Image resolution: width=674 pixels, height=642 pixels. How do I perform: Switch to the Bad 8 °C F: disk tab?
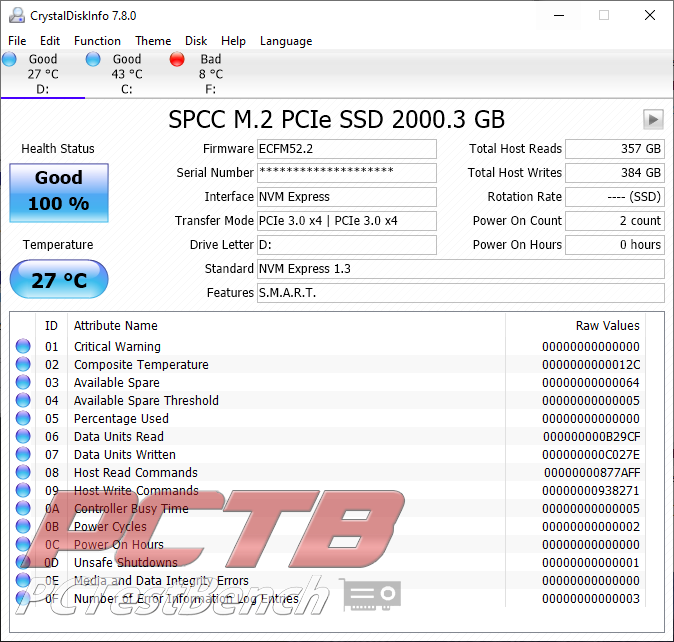pyautogui.click(x=211, y=74)
